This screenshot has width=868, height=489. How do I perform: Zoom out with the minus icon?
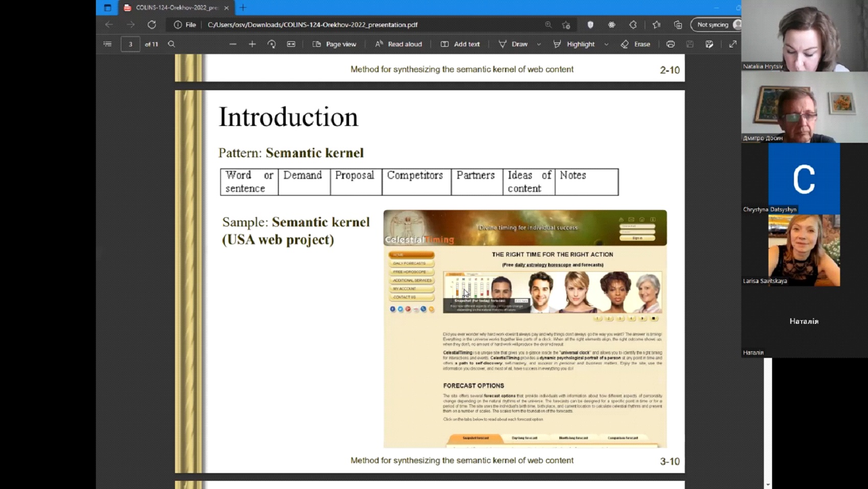(233, 44)
